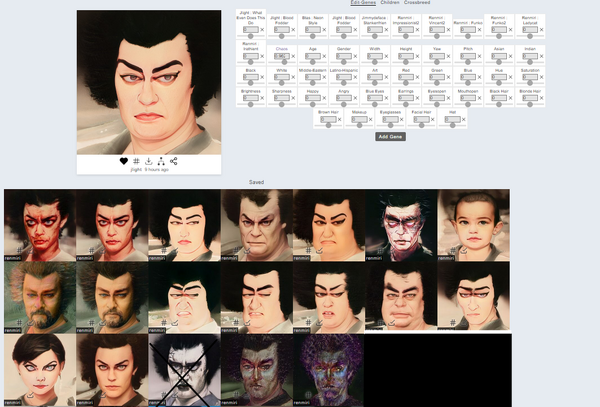Remove the Happy gene
600x407 pixels.
click(x=324, y=98)
